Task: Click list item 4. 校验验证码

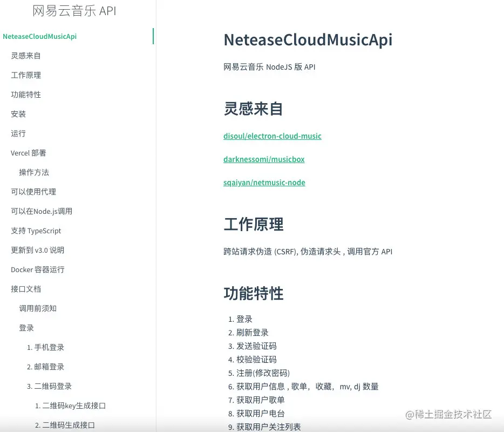Action: 253,360
